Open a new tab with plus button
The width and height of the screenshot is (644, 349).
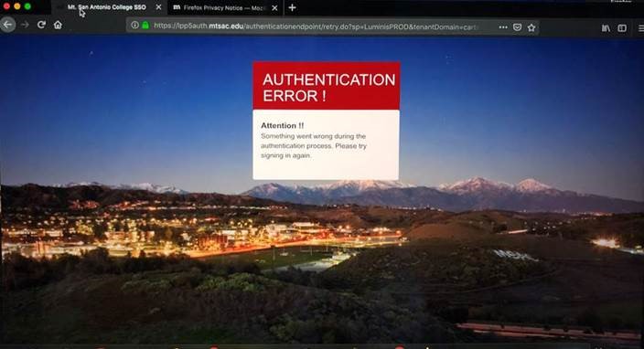tap(292, 8)
